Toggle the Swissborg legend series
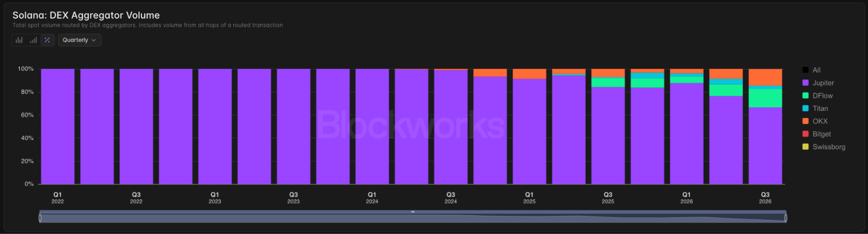Screen dimensions: 868x234 pyautogui.click(x=824, y=147)
